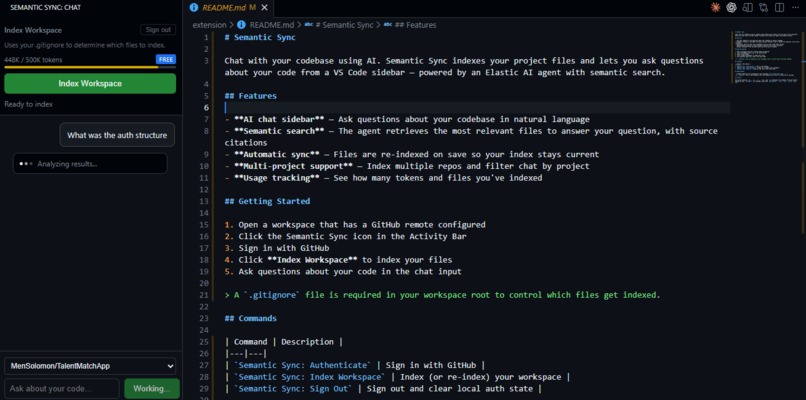Open the MenSolomon/TalentMatchApp project dropdown
806x400 pixels.
pyautogui.click(x=90, y=367)
